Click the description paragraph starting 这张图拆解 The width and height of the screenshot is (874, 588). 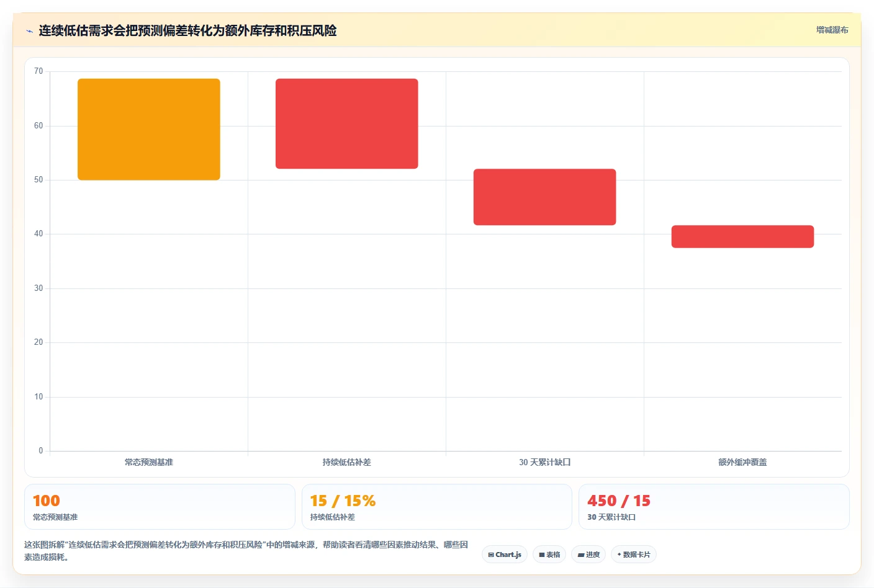click(x=246, y=551)
